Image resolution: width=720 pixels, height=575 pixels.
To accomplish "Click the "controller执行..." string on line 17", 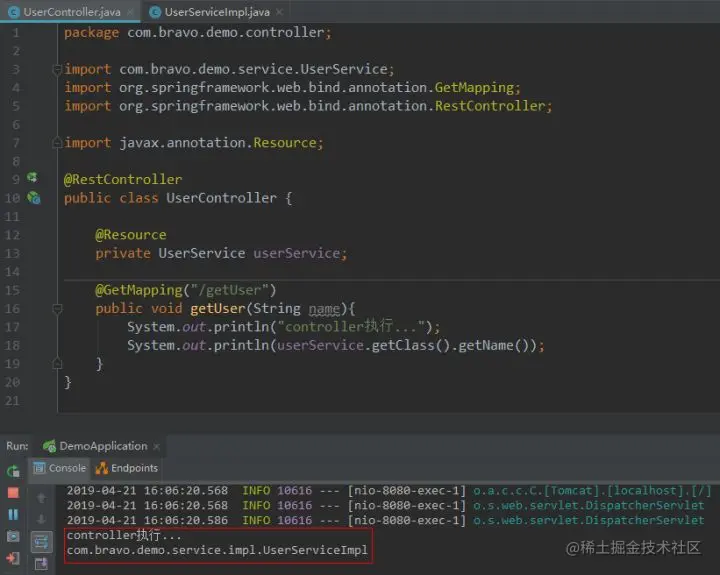I will coord(351,327).
